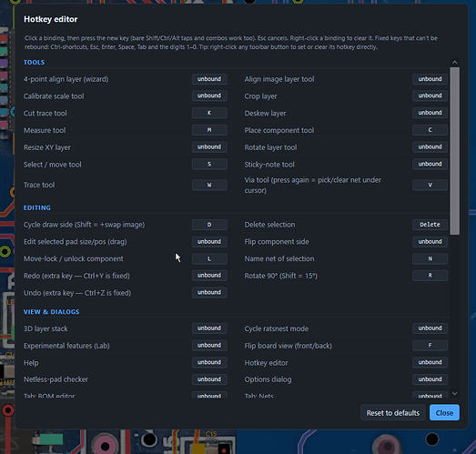476x454 pixels.
Task: Click the 'Cut trace tool' label
Action: (x=45, y=113)
